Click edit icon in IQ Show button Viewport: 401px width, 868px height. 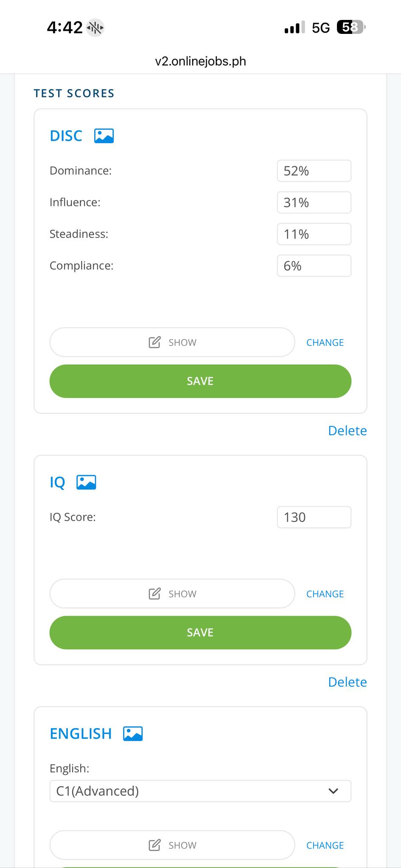pos(154,593)
